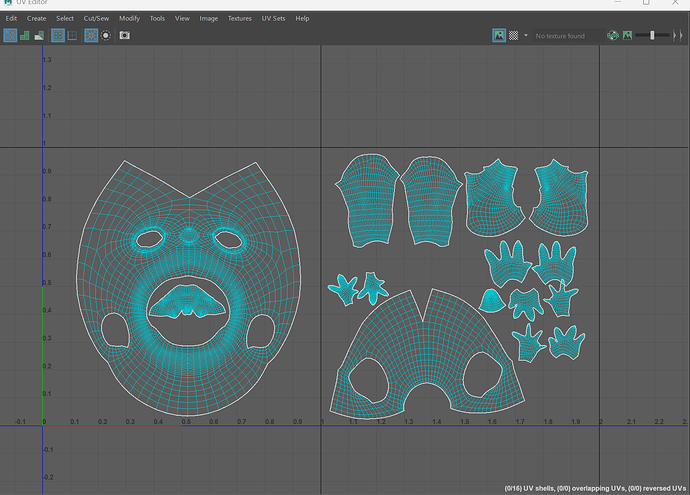Click the UV shells status text

[595, 488]
